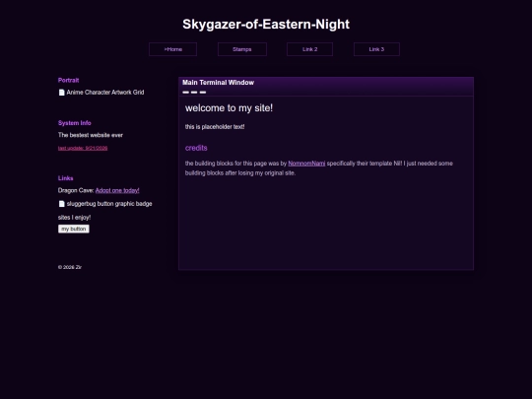532x399 pixels.
Task: Click the 'welcome to my site!' heading
Action: pos(229,108)
